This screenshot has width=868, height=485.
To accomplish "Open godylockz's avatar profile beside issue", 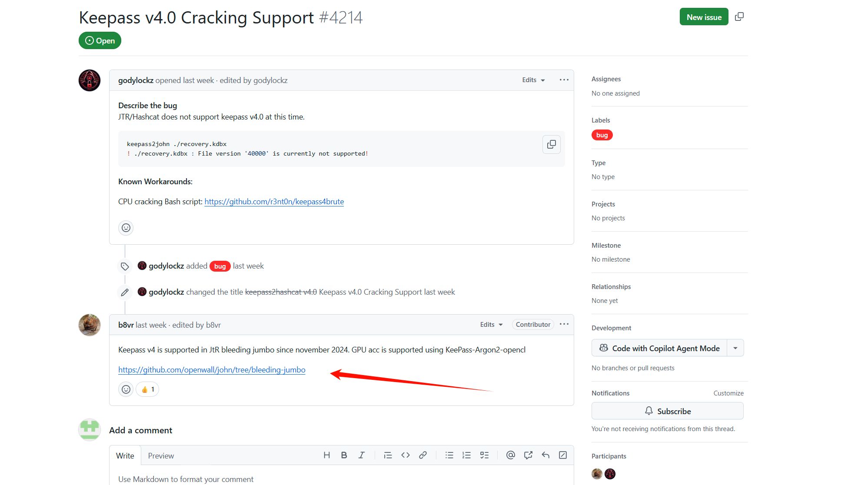I will [x=90, y=80].
